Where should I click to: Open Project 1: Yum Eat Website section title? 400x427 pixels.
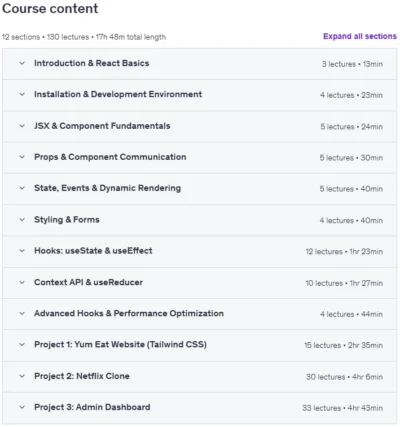click(120, 344)
